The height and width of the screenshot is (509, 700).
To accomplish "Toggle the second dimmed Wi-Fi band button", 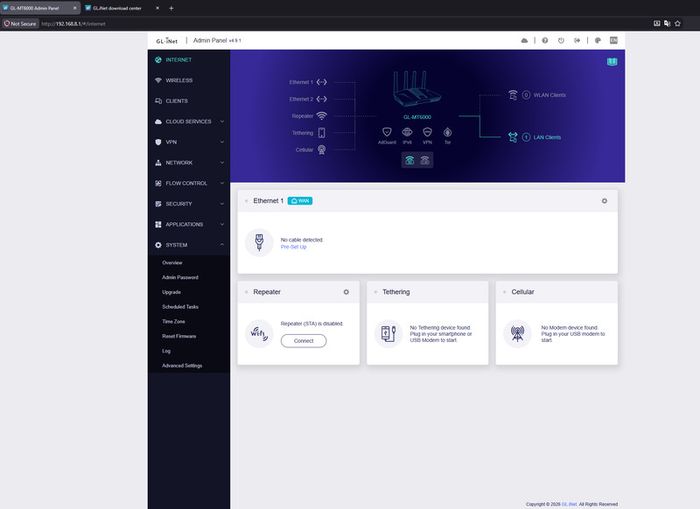I will click(425, 160).
